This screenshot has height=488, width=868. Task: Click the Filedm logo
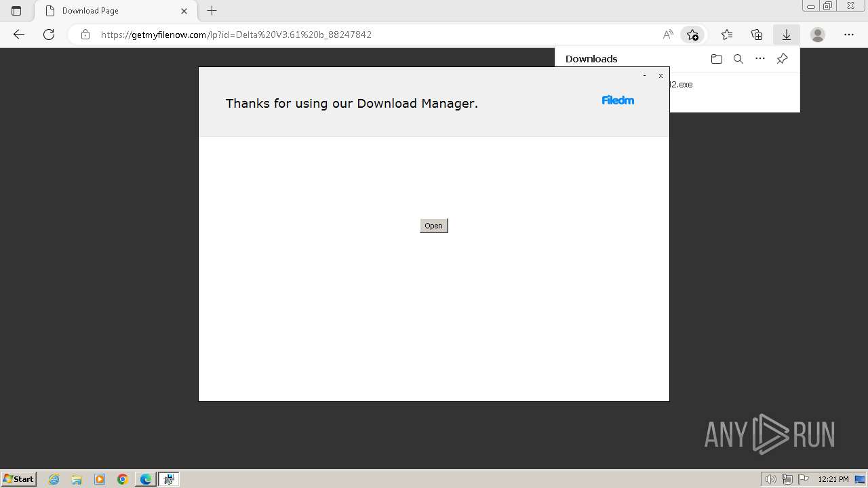tap(618, 100)
